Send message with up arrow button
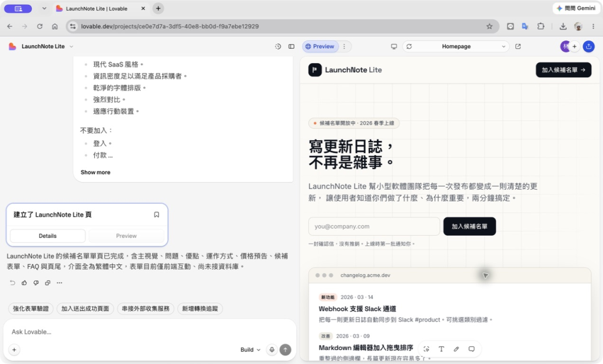 [x=286, y=350]
